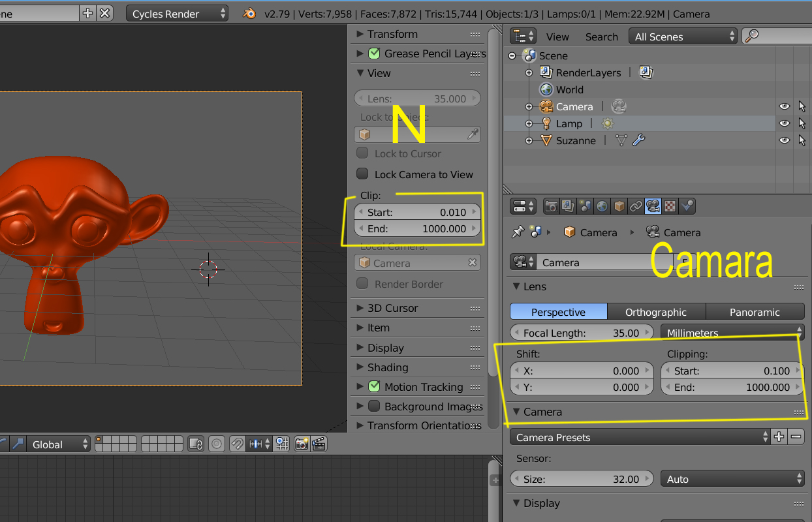Enable Lock to Cursor checkbox
The image size is (812, 522).
point(362,153)
